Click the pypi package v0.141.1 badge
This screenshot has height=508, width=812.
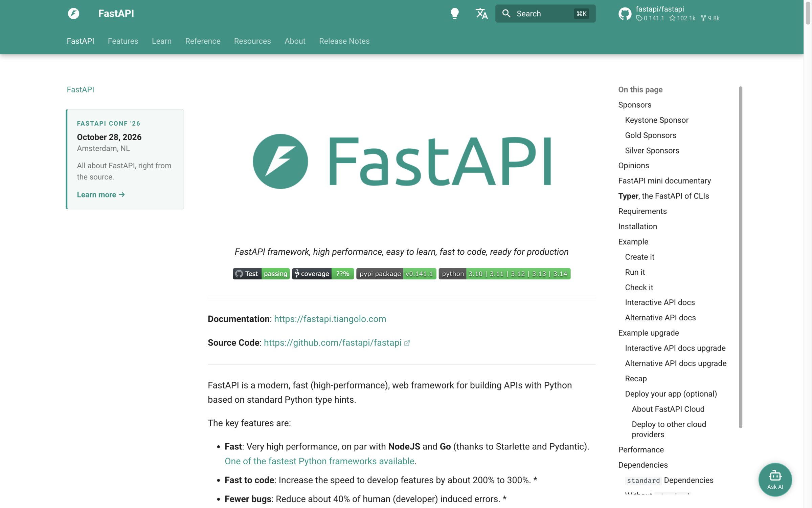396,274
